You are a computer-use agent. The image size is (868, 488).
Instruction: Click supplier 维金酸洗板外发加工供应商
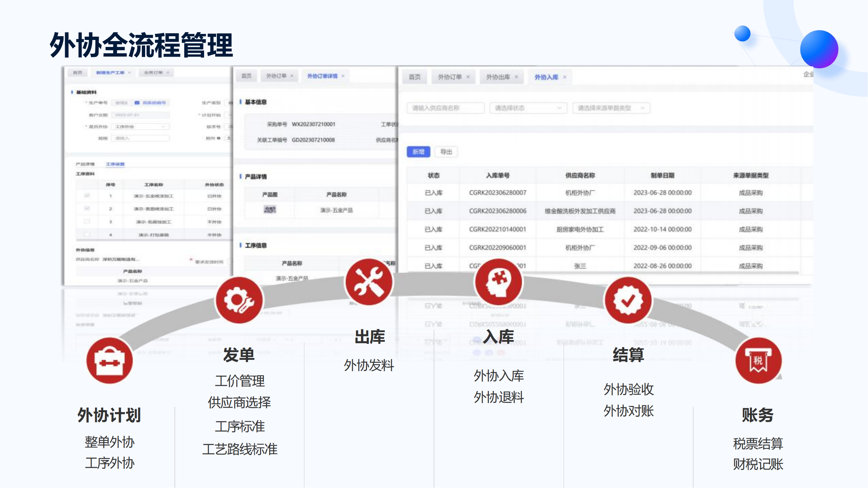[580, 211]
